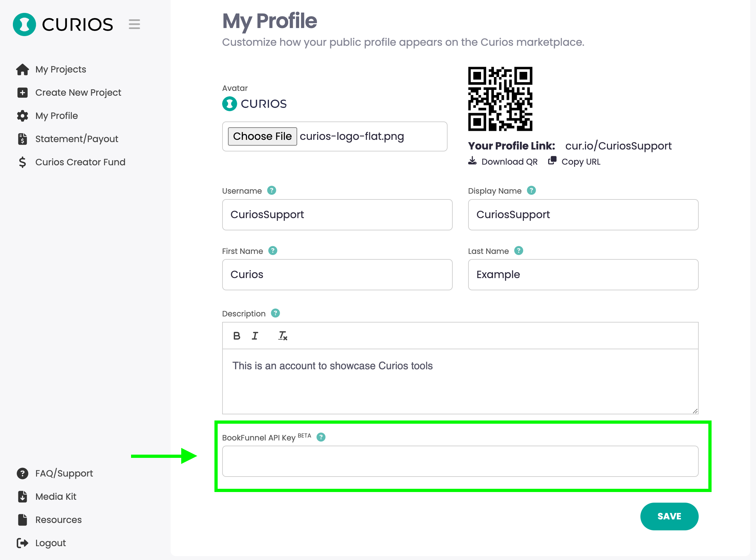Click the Description resize handle

coord(695,411)
